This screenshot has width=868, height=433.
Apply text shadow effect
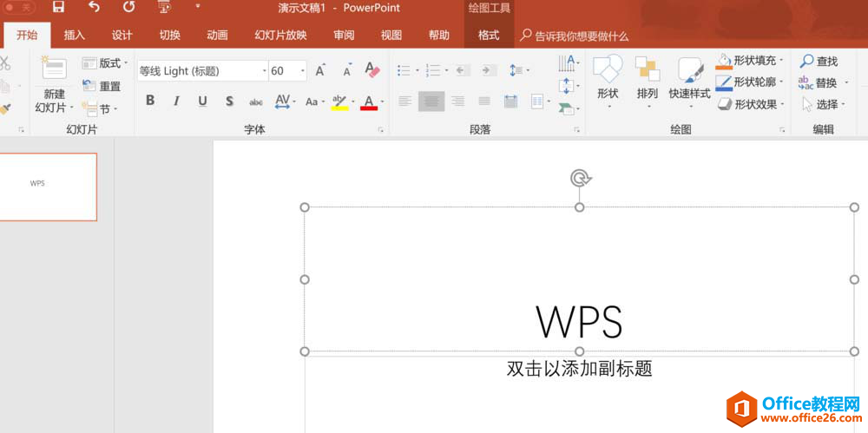229,102
